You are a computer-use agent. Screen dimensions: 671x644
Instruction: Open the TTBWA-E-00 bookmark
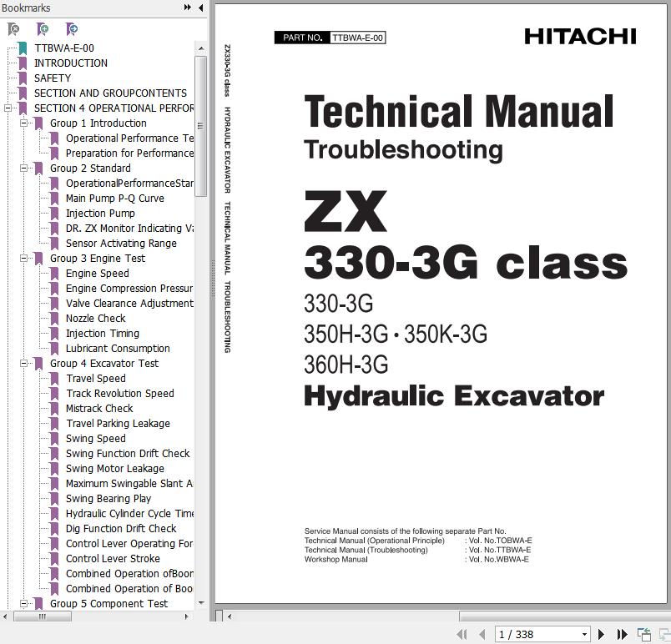click(63, 48)
